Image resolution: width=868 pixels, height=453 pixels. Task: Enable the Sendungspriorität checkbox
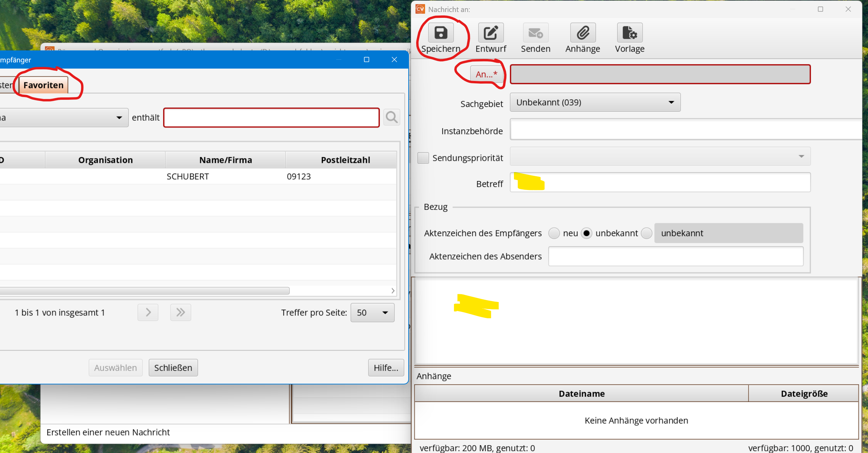click(423, 158)
